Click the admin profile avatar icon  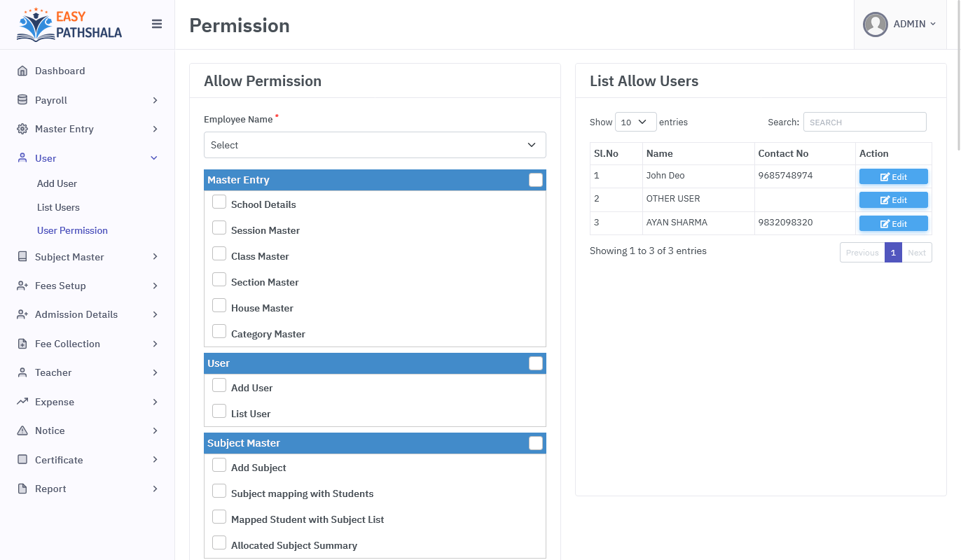(876, 24)
